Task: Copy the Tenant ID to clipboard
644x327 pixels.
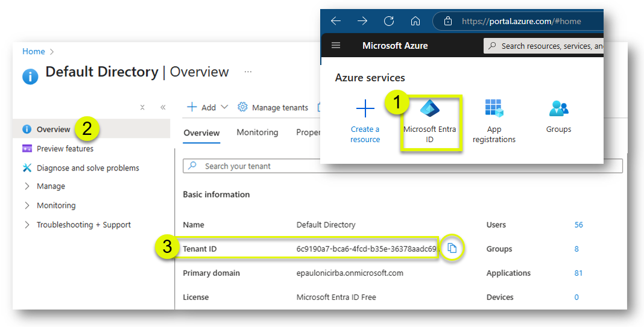Action: 452,248
